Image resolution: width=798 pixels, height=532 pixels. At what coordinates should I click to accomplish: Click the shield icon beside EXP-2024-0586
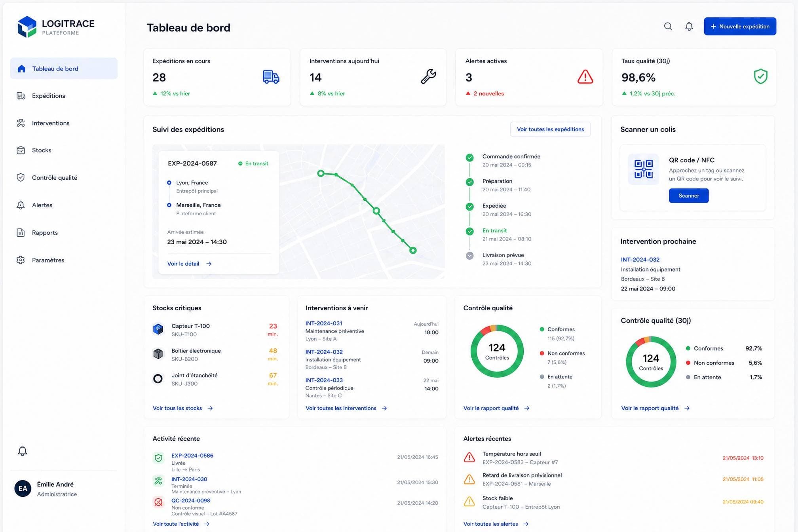[x=158, y=458]
